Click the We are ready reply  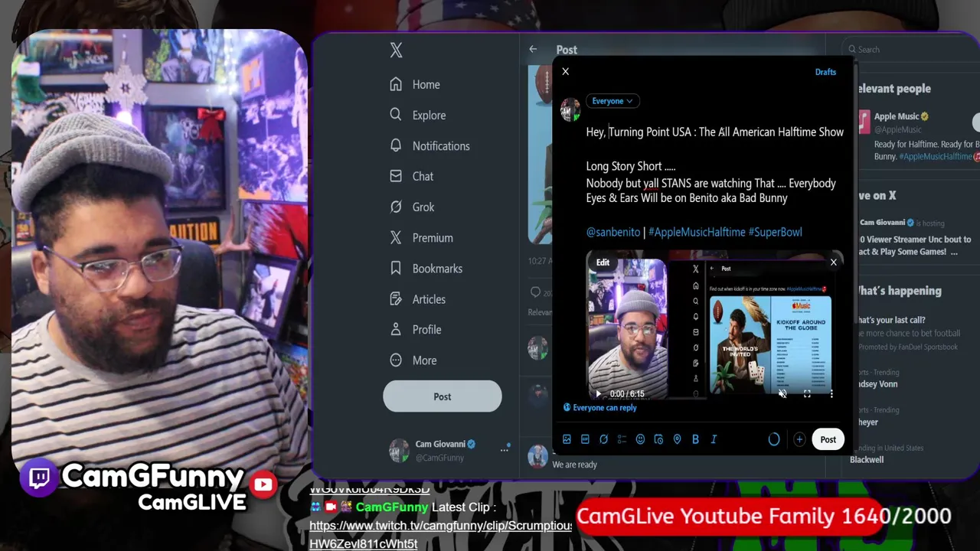(x=574, y=465)
